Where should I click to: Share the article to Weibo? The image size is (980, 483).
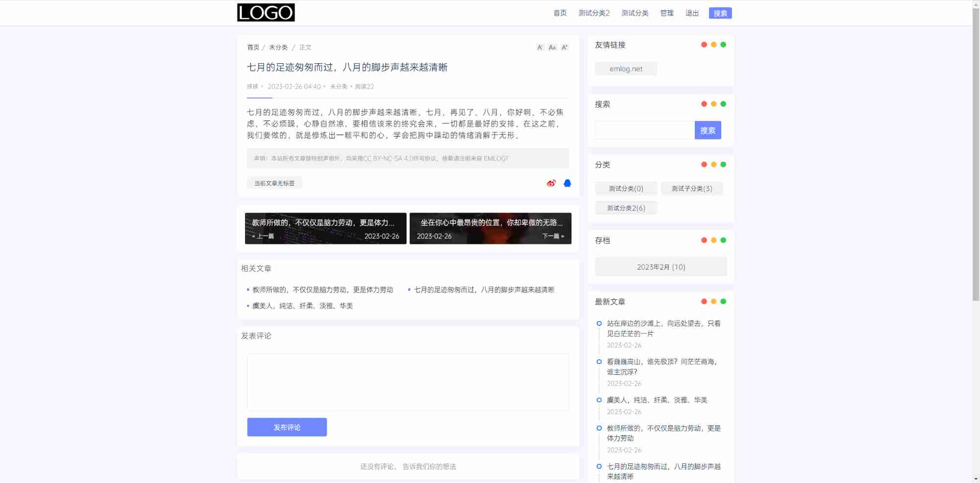(551, 183)
